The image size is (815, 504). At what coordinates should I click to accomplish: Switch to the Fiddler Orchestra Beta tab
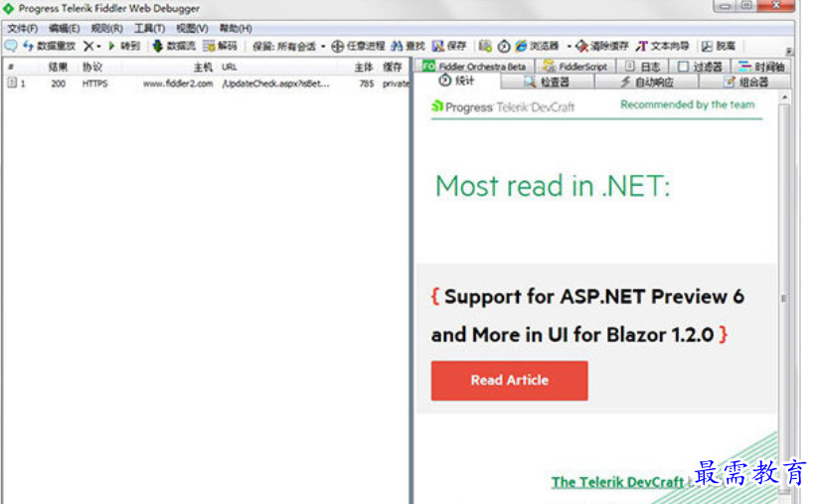[474, 66]
